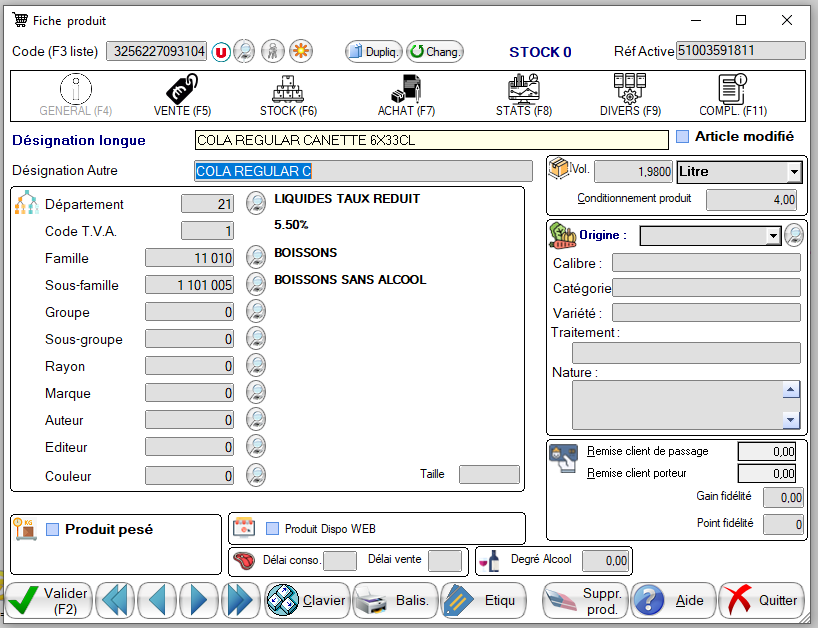This screenshot has width=818, height=628.
Task: Click the Désignation longue text field
Action: tap(431, 141)
